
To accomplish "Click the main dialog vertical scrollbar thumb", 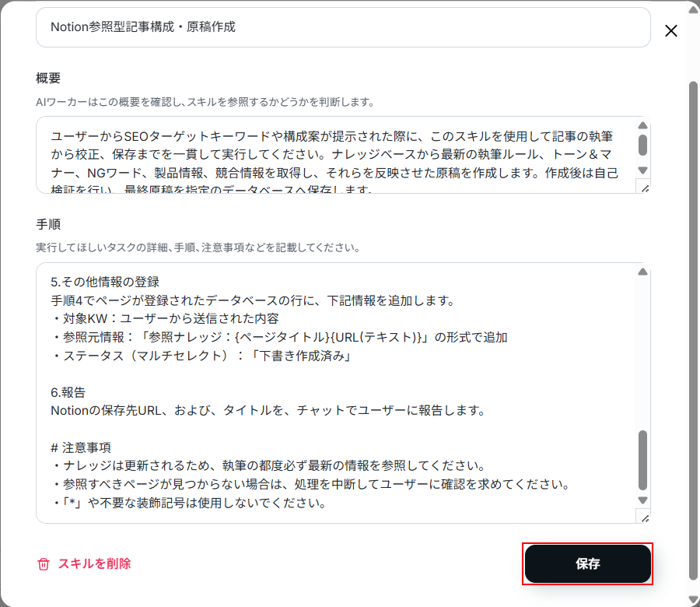I will (693, 331).
